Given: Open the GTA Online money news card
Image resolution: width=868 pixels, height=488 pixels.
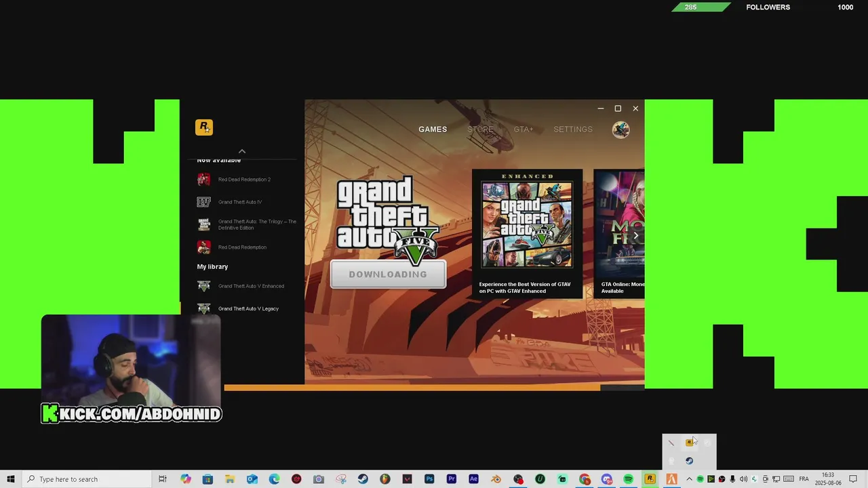Looking at the screenshot, I should 619,234.
